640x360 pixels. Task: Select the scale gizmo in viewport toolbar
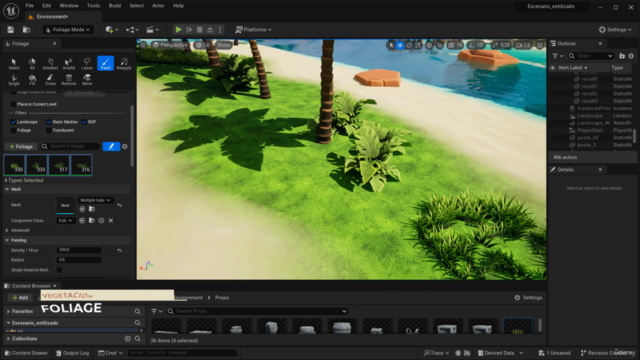(418, 45)
